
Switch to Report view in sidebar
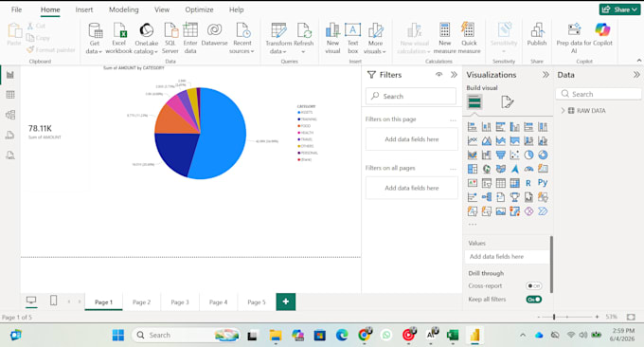pos(10,75)
